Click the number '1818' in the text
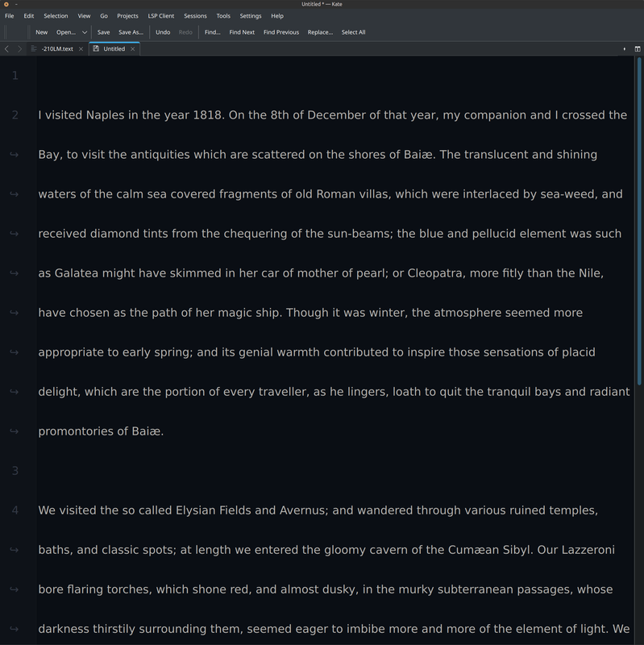 point(207,115)
